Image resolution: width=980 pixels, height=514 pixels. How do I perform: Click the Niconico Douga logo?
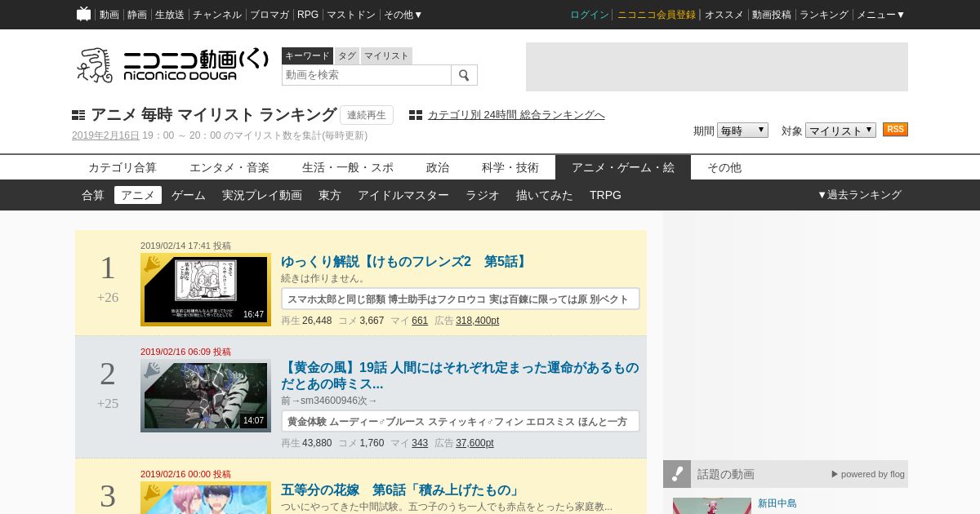click(x=172, y=64)
